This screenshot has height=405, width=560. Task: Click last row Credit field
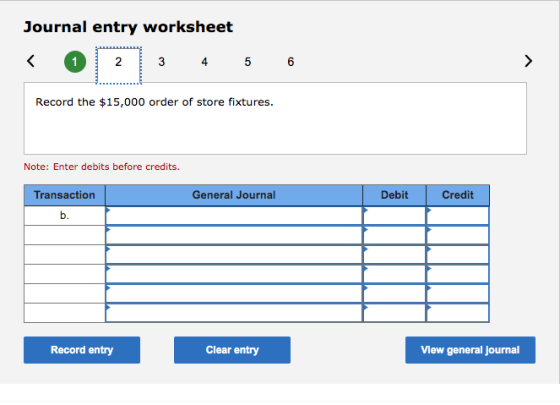tap(458, 313)
